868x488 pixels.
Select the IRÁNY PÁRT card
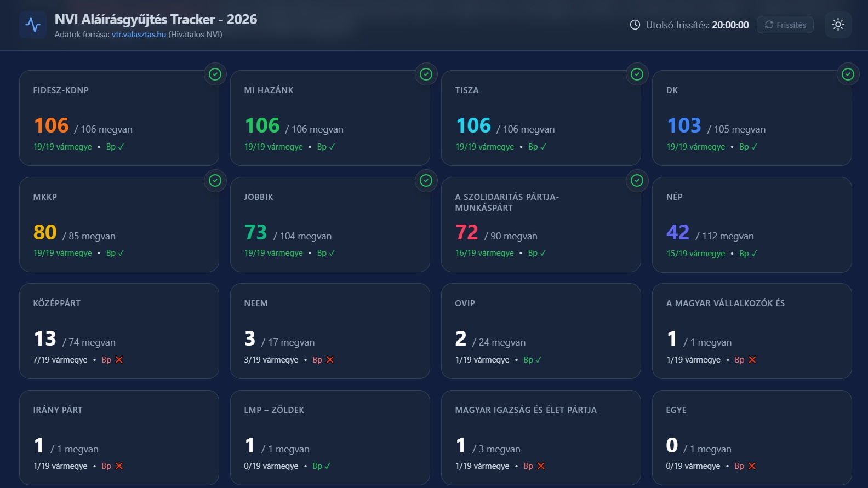(x=119, y=437)
